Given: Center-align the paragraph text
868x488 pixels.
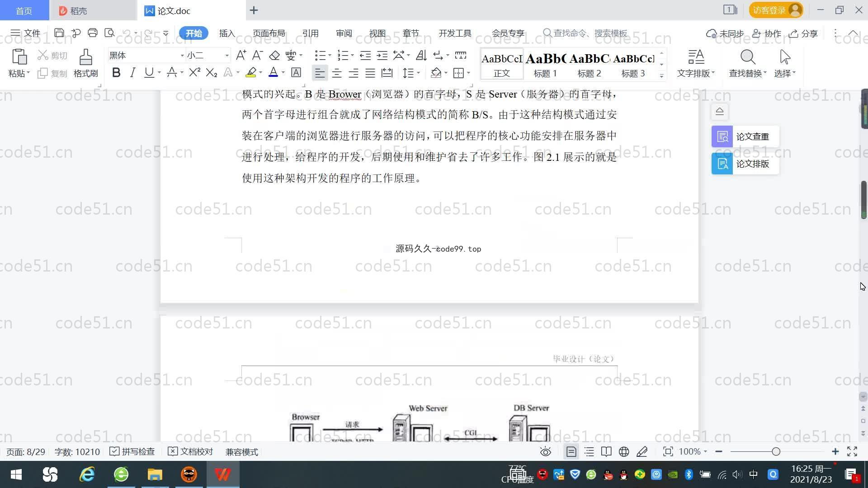Looking at the screenshot, I should tap(336, 73).
